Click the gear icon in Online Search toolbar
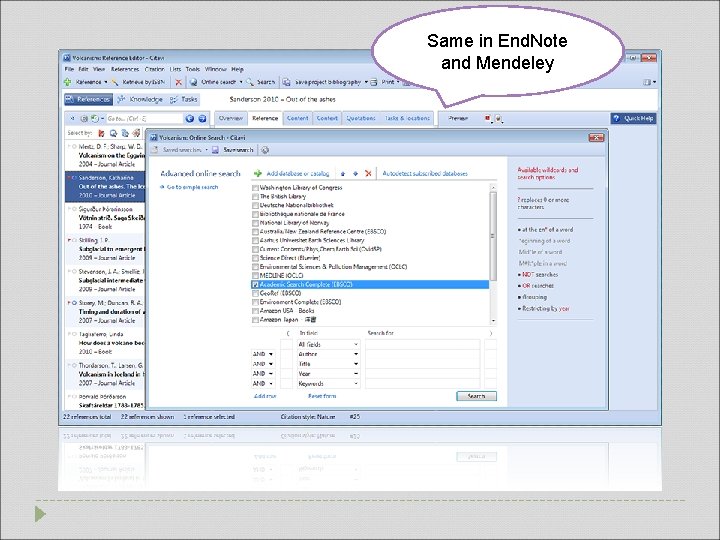The width and height of the screenshot is (720, 540). point(265,150)
